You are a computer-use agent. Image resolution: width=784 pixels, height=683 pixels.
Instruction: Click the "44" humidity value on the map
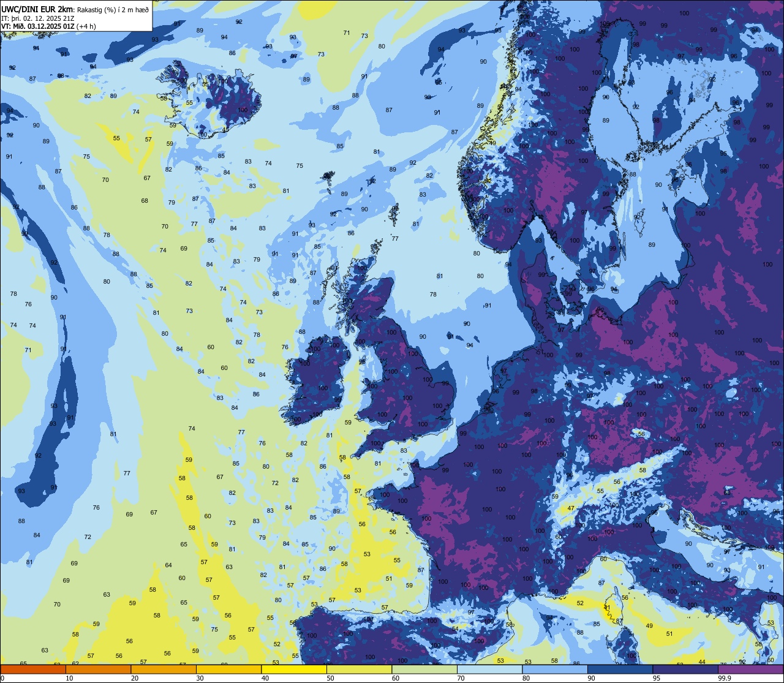[702, 662]
